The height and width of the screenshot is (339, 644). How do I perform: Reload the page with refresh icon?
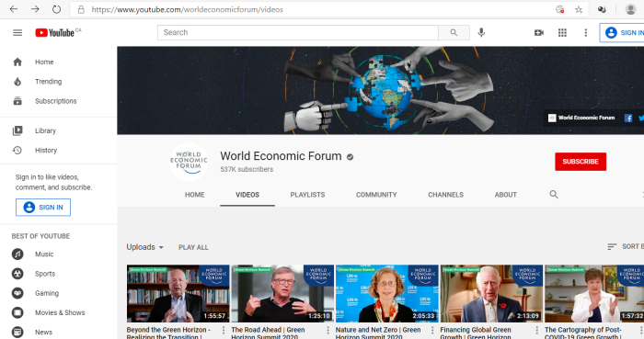click(x=57, y=9)
